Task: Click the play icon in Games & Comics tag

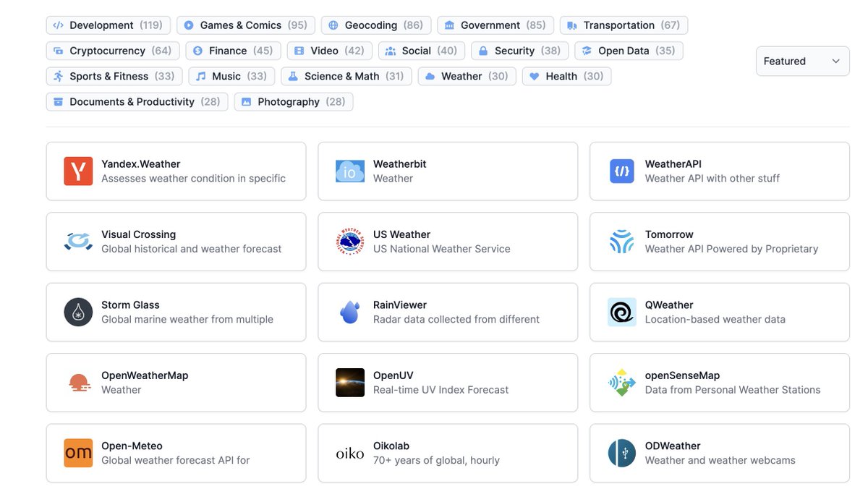Action: [x=189, y=25]
